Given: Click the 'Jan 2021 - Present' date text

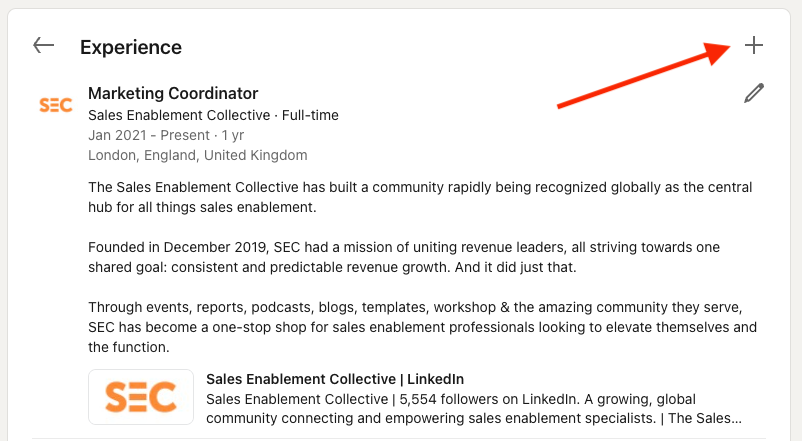Looking at the screenshot, I should pos(148,135).
